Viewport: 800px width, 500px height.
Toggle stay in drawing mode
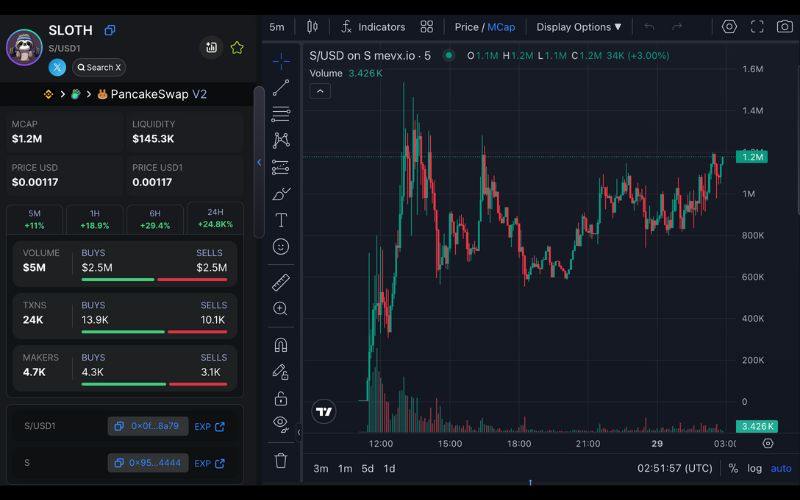tap(281, 372)
